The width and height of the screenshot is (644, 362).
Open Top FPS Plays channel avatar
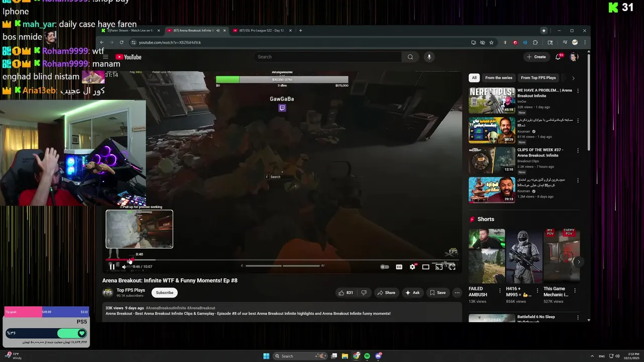coord(108,293)
